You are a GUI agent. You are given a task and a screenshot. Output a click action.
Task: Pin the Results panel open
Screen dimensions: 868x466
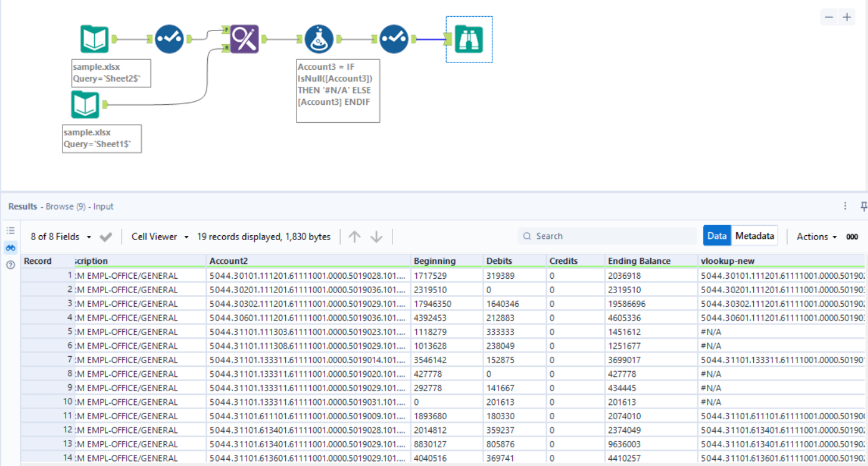click(863, 205)
